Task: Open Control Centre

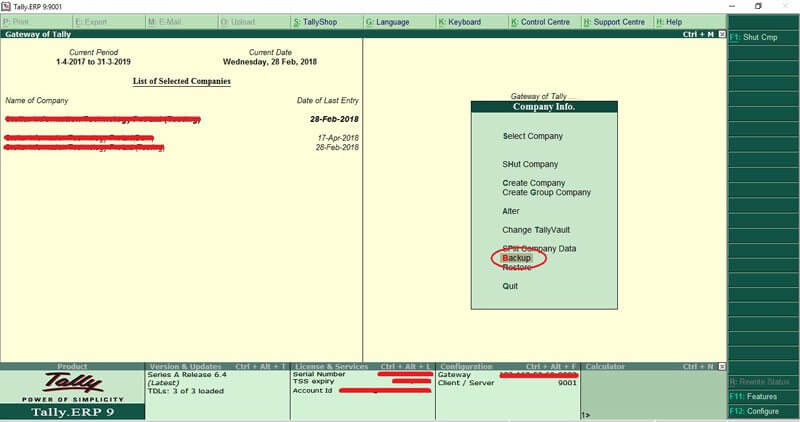Action: point(540,22)
